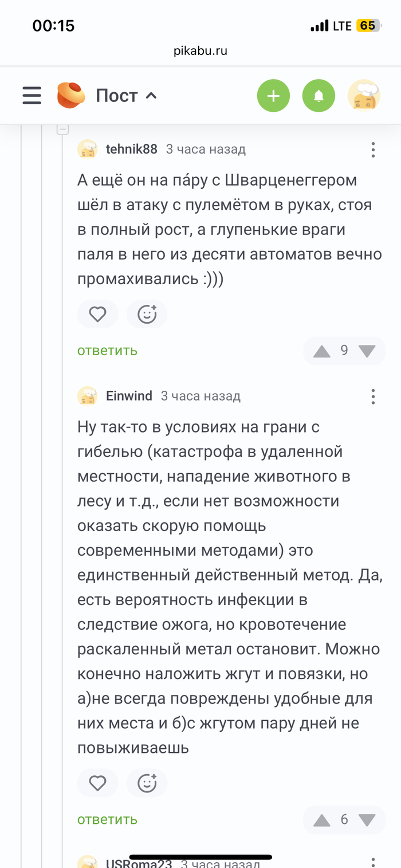Open options menu for tehnik88 comment
Viewport: 401px width, 868px height.
(x=373, y=150)
